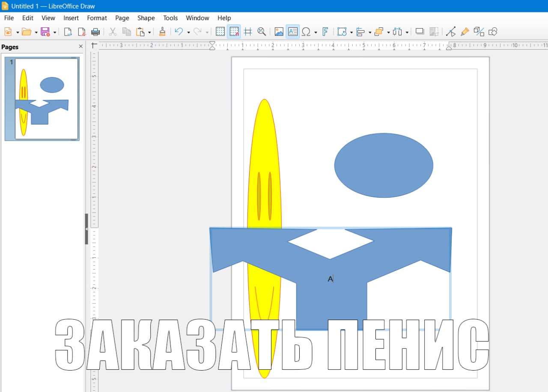Click the Crop image icon
This screenshot has height=392, width=548.
coord(434,32)
